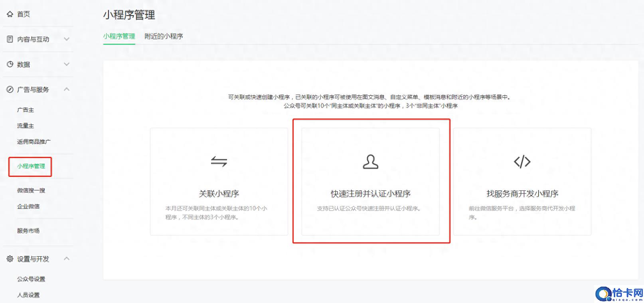This screenshot has width=644, height=303.
Task: Click the 快速注册并认证小程序 card title
Action: 371,194
